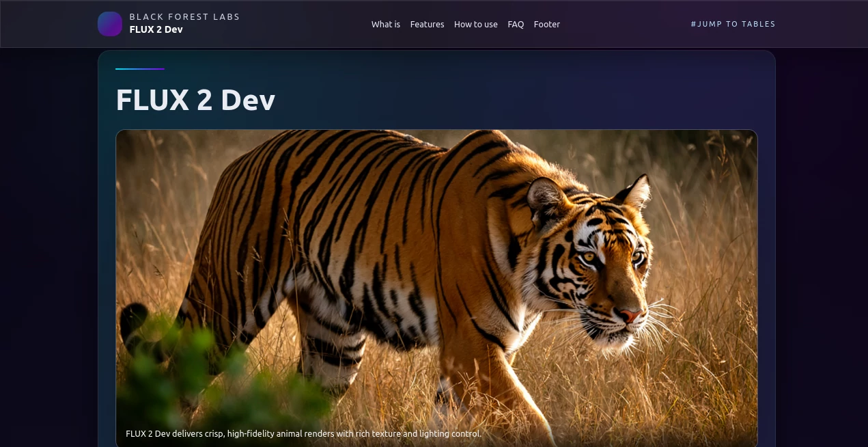Click the "BLACK FOREST LABS" header text

click(184, 16)
